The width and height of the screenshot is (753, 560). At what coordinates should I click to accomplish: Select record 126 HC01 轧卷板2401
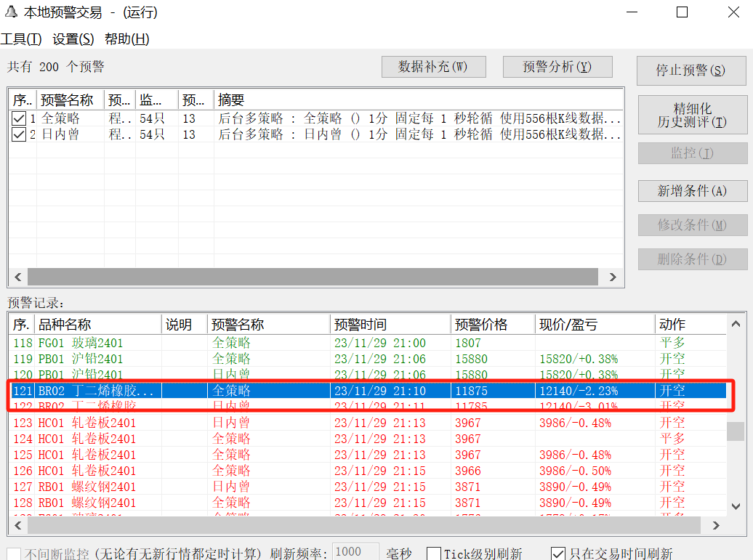(x=367, y=471)
